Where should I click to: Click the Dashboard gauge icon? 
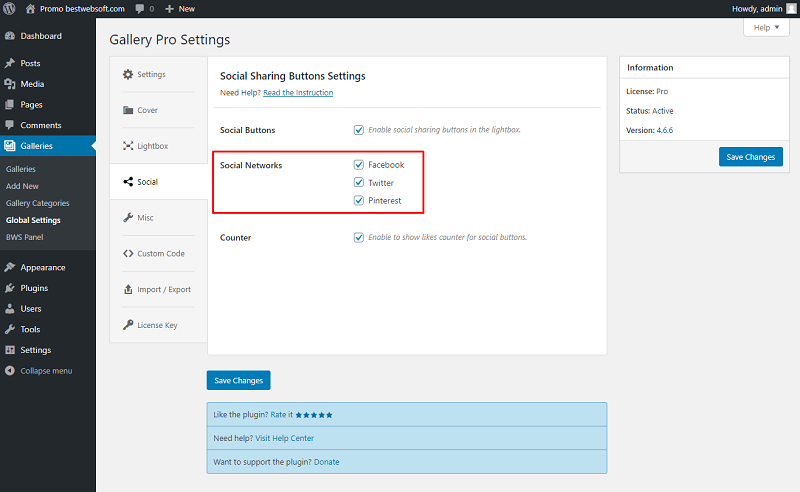tap(10, 36)
